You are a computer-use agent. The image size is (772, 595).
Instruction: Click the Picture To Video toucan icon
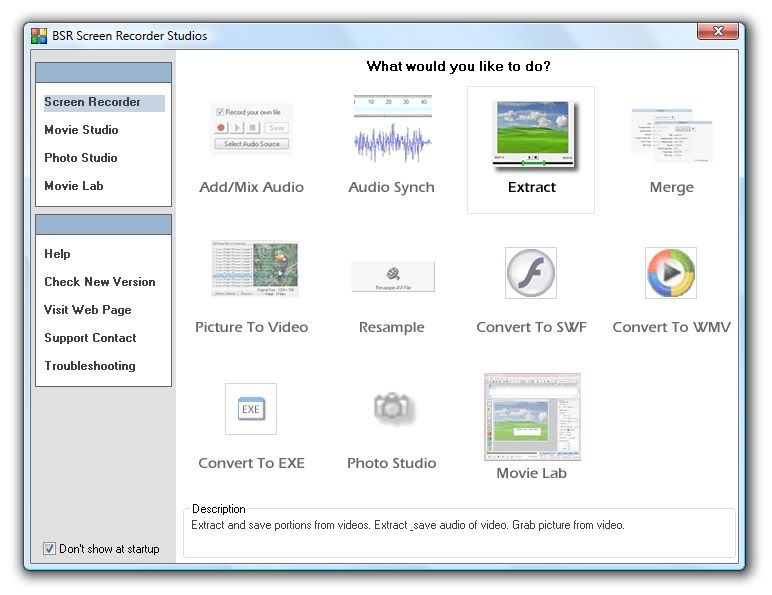(255, 268)
